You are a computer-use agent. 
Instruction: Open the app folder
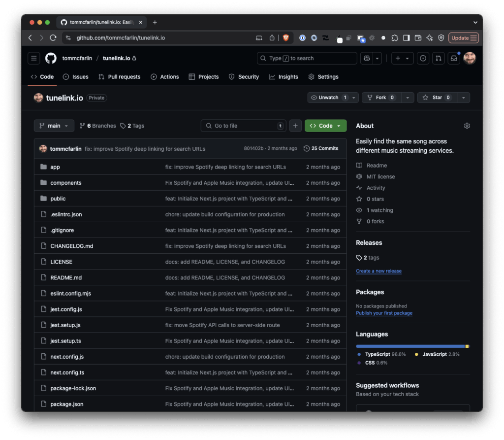55,167
